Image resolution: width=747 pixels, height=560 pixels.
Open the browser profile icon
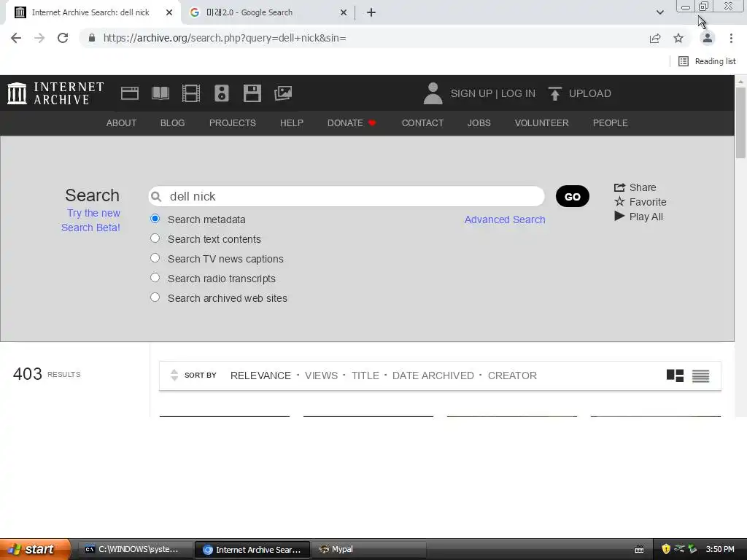coord(708,38)
